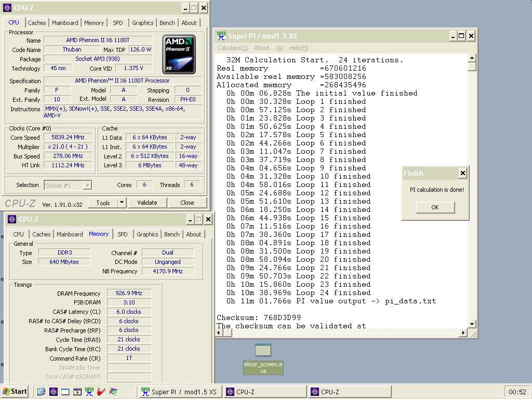Click the blank window quick launch icon
The width and height of the screenshot is (532, 399).
[x=65, y=392]
